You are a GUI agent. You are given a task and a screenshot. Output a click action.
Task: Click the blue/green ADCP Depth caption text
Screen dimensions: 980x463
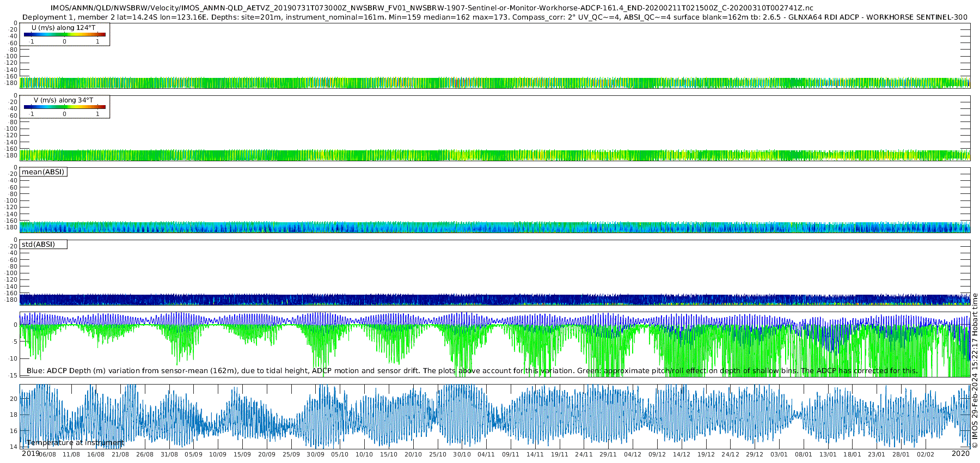pos(472,371)
